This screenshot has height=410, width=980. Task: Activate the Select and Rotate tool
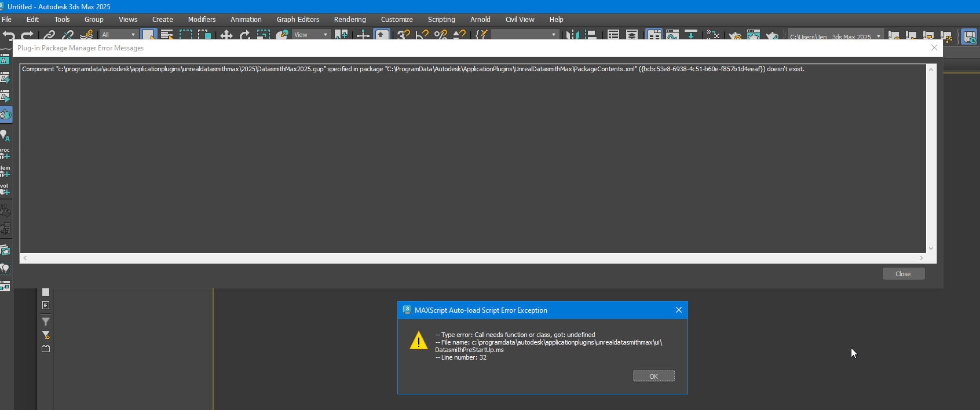[x=245, y=35]
